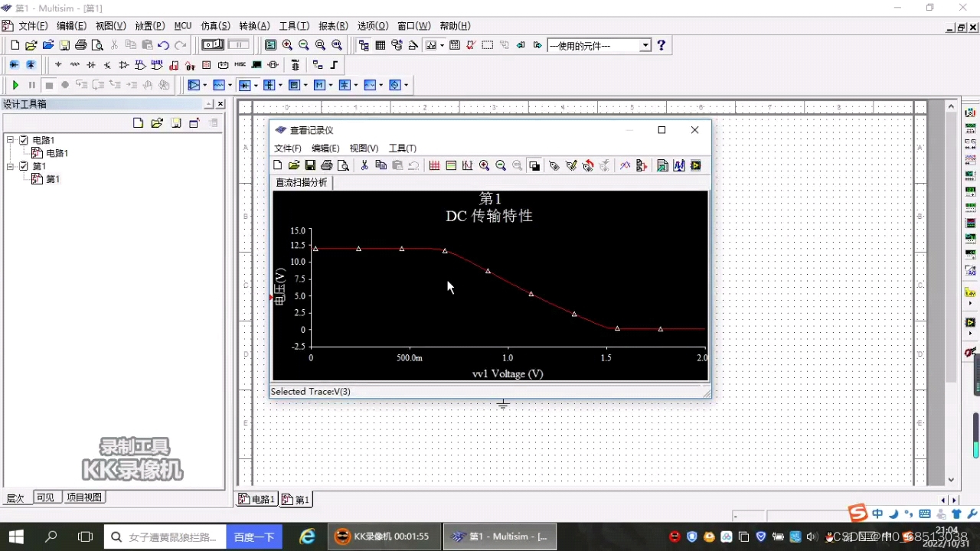
Task: Click the Undo arrow in main toolbar
Action: pos(163,45)
